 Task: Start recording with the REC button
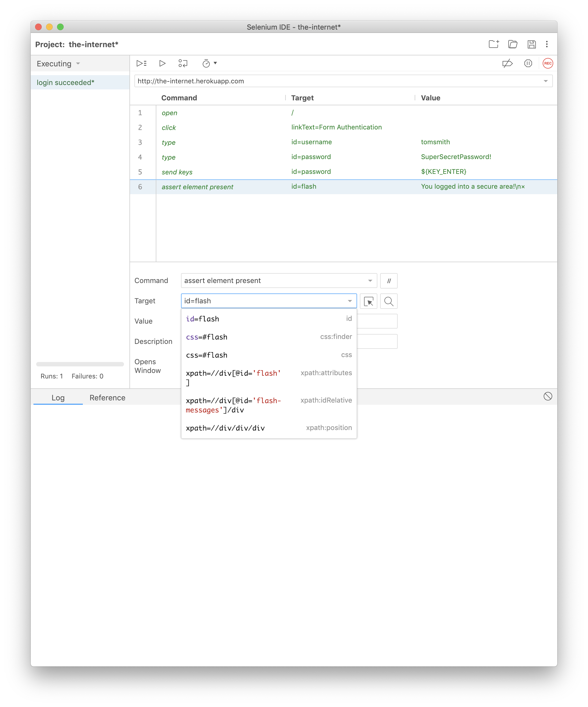pos(548,63)
